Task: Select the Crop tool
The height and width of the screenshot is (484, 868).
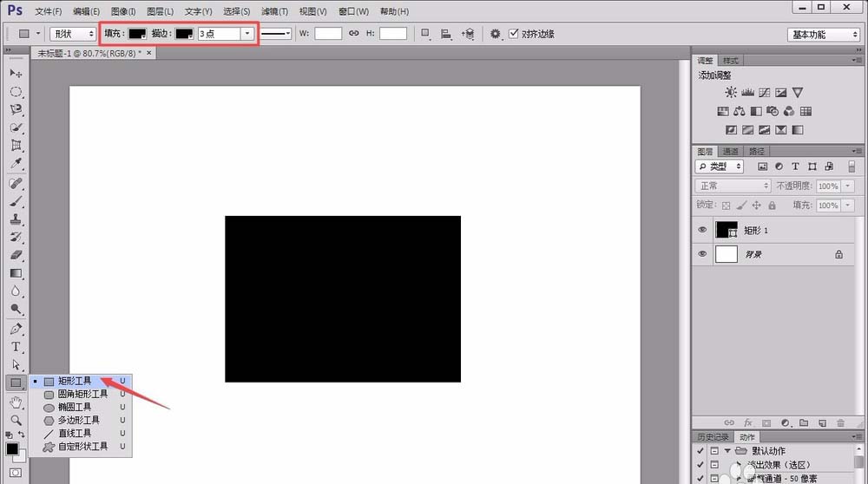Action: (16, 145)
